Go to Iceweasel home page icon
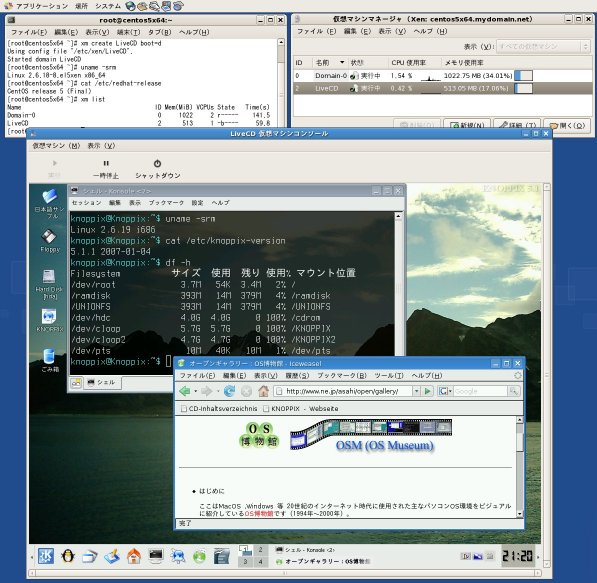Image resolution: width=597 pixels, height=583 pixels. [263, 391]
